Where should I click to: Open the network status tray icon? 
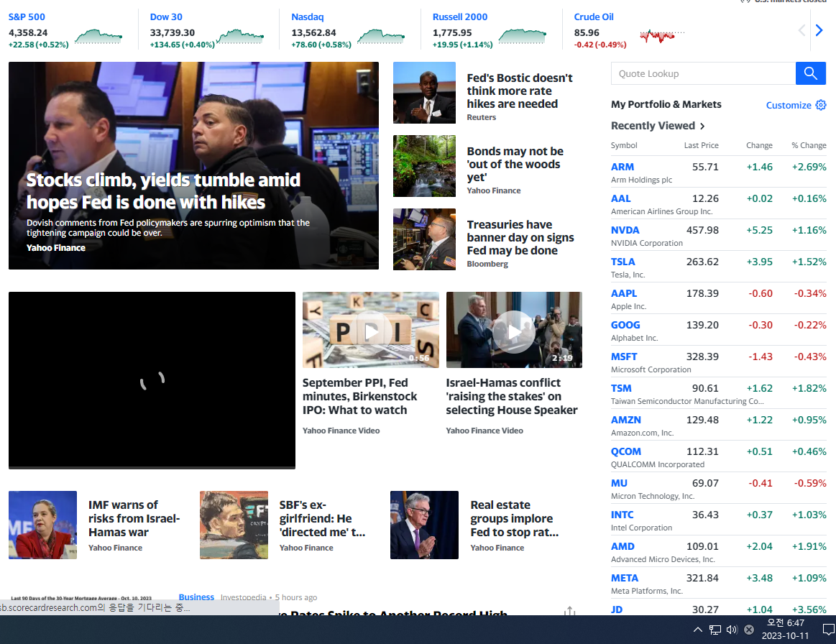pos(715,630)
